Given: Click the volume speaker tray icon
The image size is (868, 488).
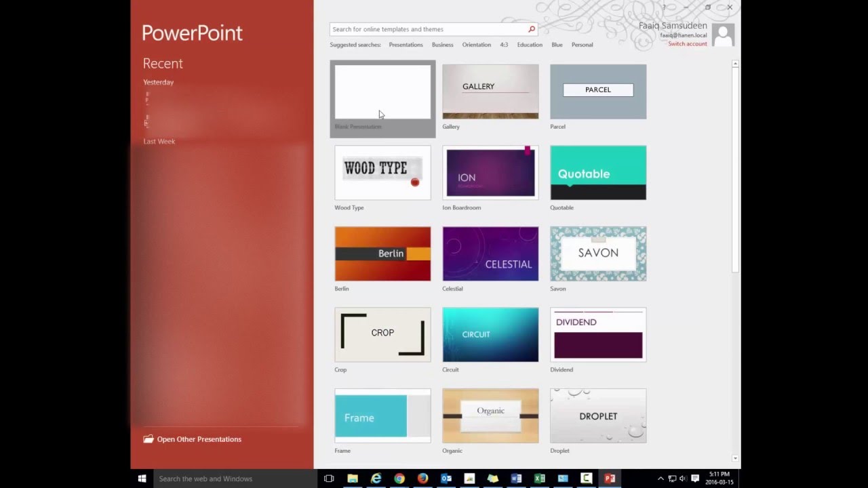Looking at the screenshot, I should pyautogui.click(x=682, y=479).
